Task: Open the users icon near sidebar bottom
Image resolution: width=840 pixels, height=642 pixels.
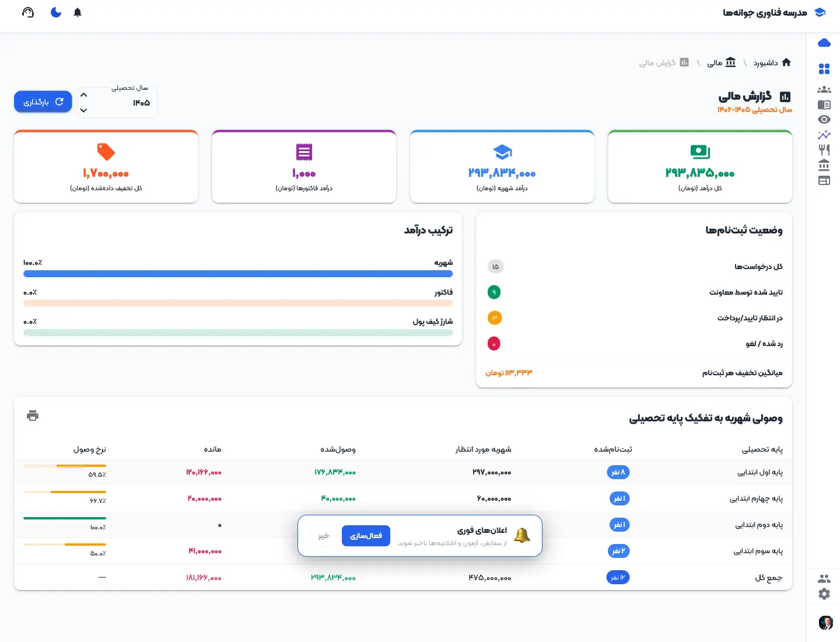Action: pos(824,579)
